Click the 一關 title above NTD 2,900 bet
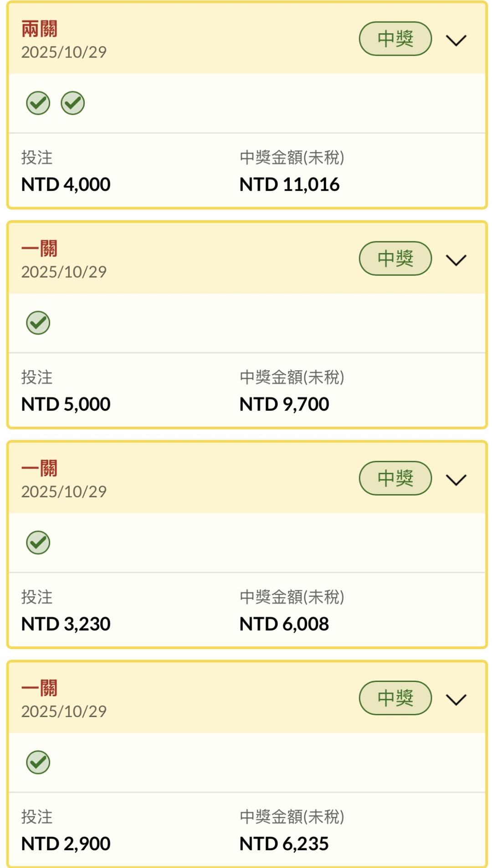Viewport: 492px width, 868px height. click(39, 688)
